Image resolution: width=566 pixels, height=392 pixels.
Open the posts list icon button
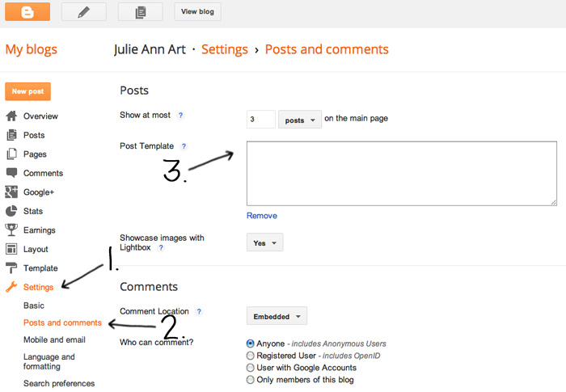tap(140, 12)
